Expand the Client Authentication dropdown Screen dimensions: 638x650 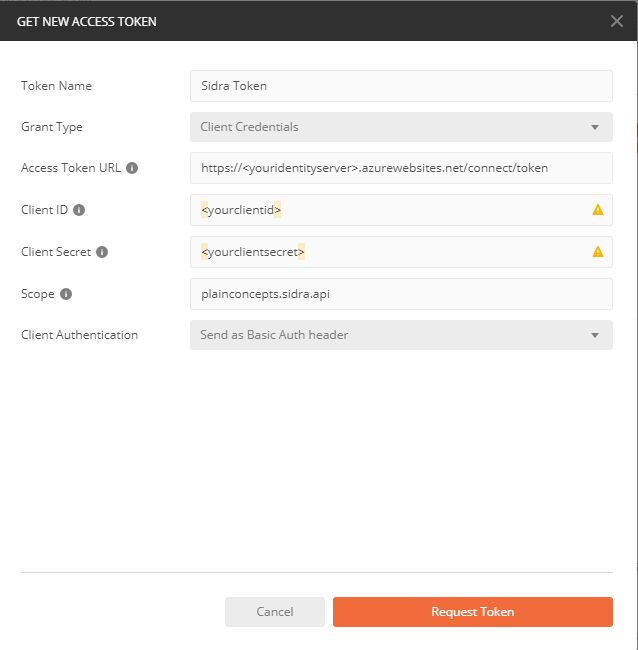pos(400,335)
